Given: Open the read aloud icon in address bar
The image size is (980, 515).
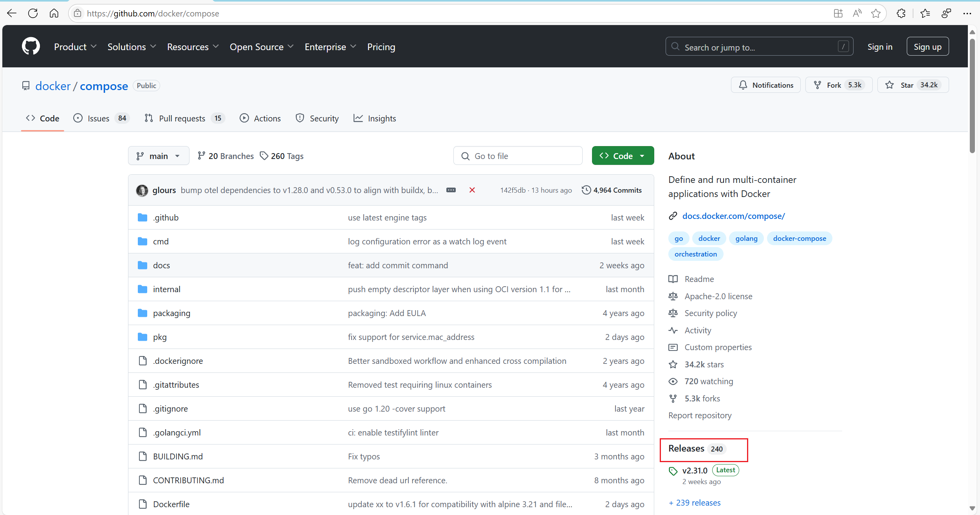Looking at the screenshot, I should click(x=857, y=13).
